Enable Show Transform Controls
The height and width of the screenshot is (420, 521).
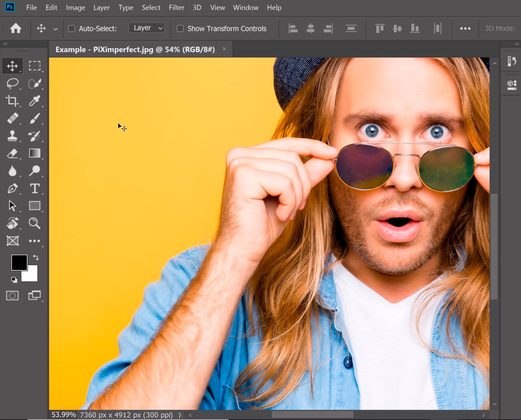(180, 28)
